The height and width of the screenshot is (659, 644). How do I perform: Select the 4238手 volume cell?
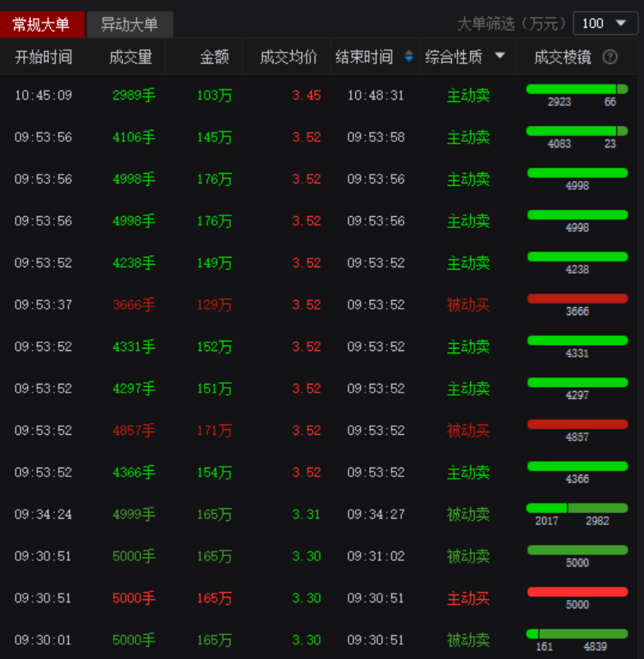[134, 263]
